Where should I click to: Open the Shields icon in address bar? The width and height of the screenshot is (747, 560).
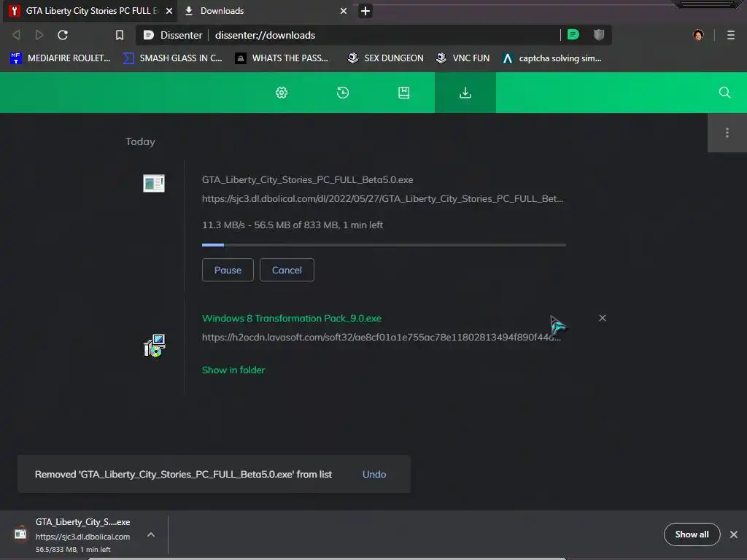[x=599, y=34]
